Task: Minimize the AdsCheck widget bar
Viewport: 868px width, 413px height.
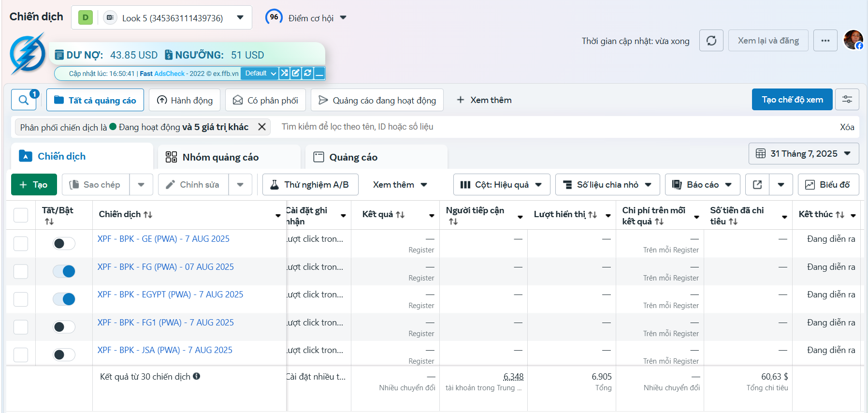Action: click(319, 74)
